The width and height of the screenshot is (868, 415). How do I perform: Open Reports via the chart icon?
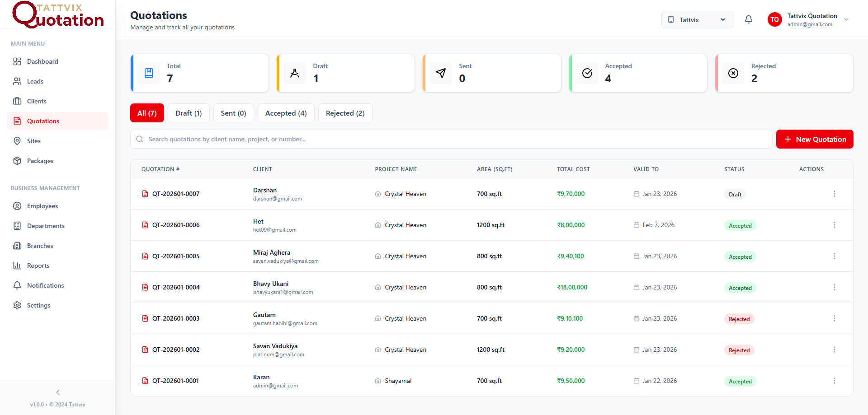pyautogui.click(x=17, y=266)
